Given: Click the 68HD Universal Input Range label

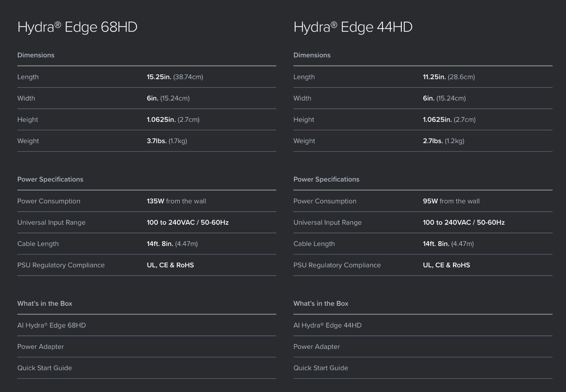Looking at the screenshot, I should pos(51,222).
